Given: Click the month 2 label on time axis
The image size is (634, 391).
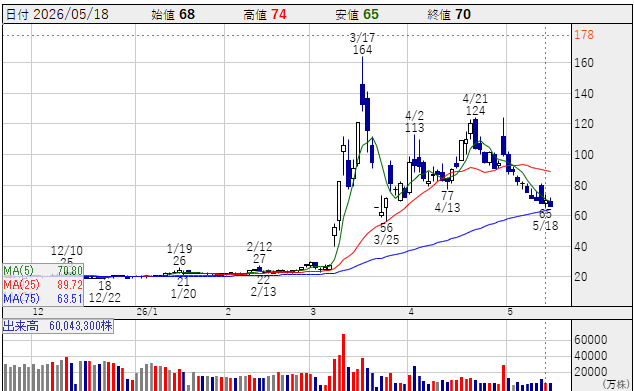Looking at the screenshot, I should click(228, 312).
